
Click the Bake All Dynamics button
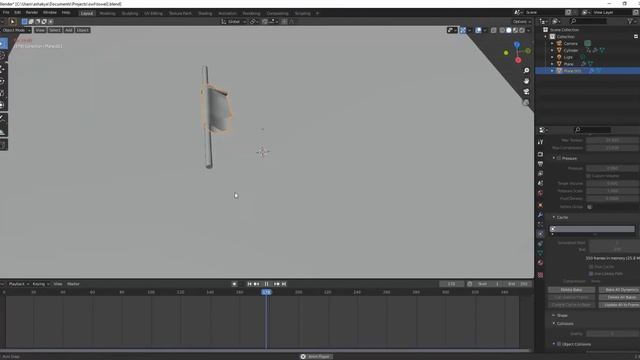pos(619,290)
